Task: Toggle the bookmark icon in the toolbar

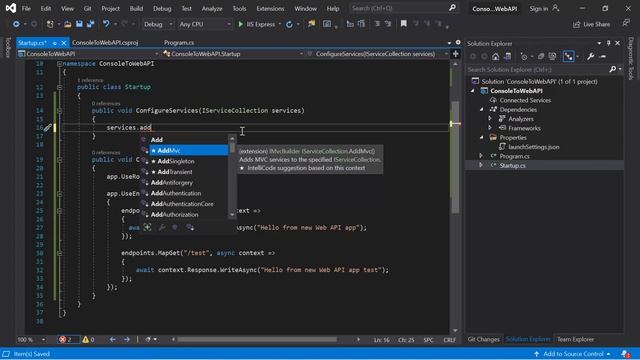Action: click(x=404, y=24)
